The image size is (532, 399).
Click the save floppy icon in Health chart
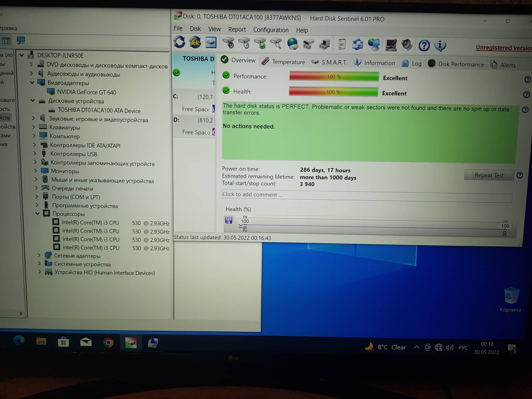[229, 220]
